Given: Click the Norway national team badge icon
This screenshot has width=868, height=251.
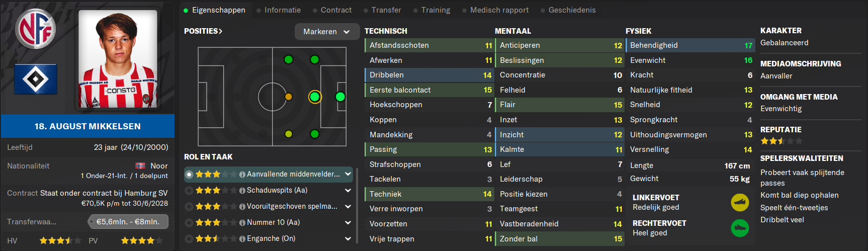Looking at the screenshot, I should point(36,29).
